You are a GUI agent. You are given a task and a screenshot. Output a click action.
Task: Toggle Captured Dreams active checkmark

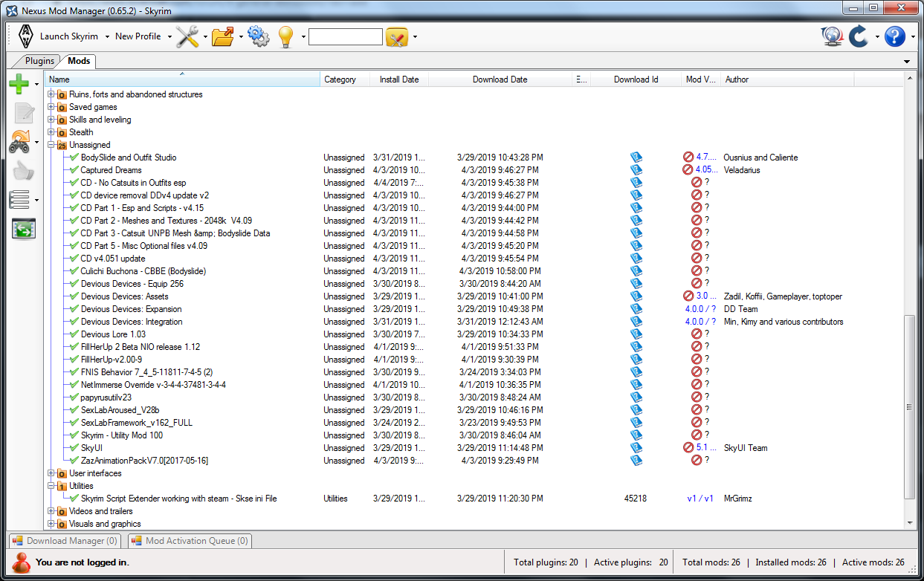click(74, 170)
